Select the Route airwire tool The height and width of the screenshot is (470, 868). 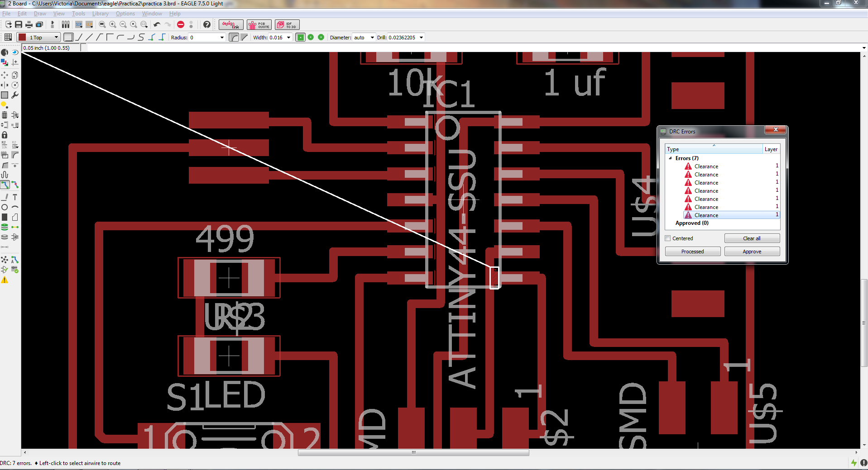pyautogui.click(x=5, y=185)
